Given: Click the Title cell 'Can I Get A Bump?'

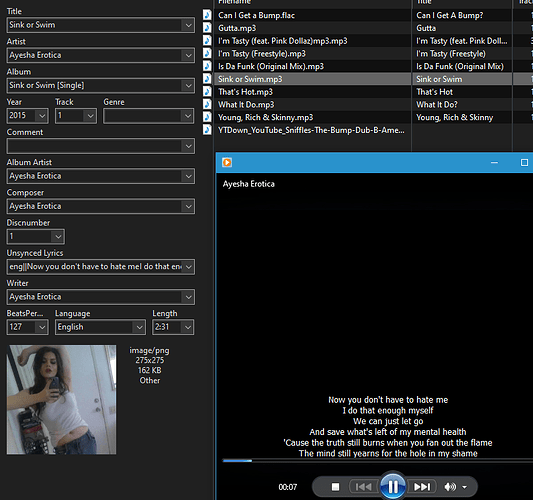Looking at the screenshot, I should [x=450, y=15].
